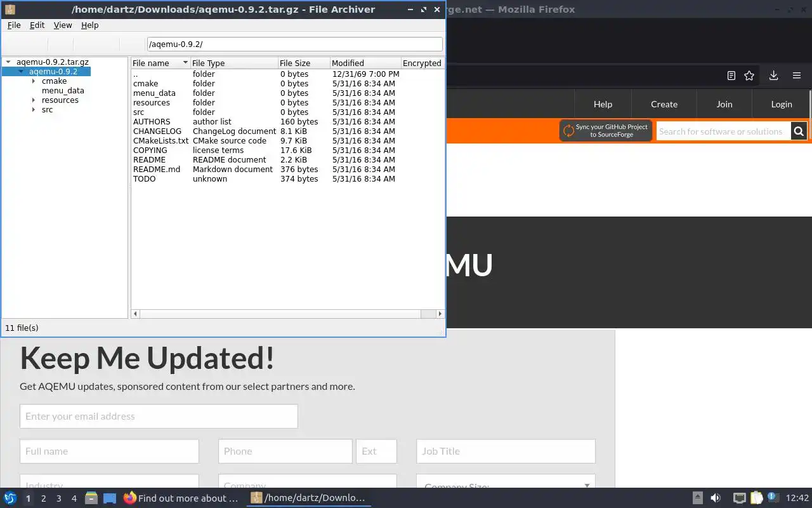The height and width of the screenshot is (508, 812).
Task: Click the horizontal scrollbar right arrow
Action: [x=441, y=314]
